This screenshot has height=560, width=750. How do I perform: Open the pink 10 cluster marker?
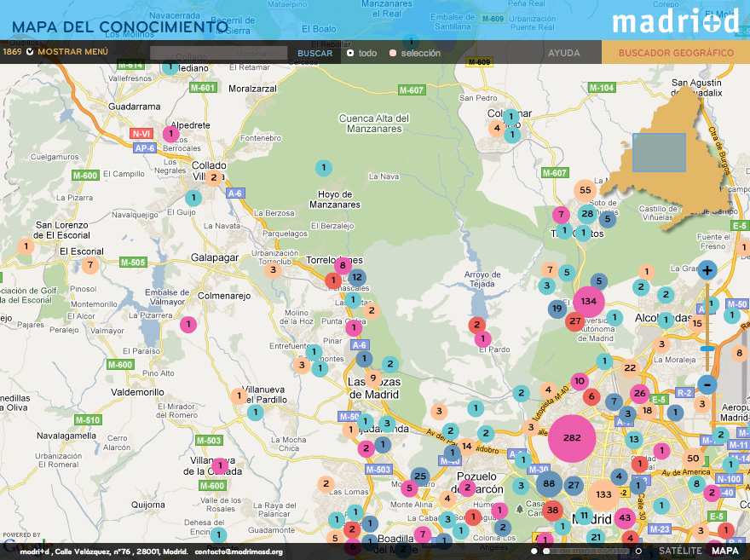pos(580,381)
